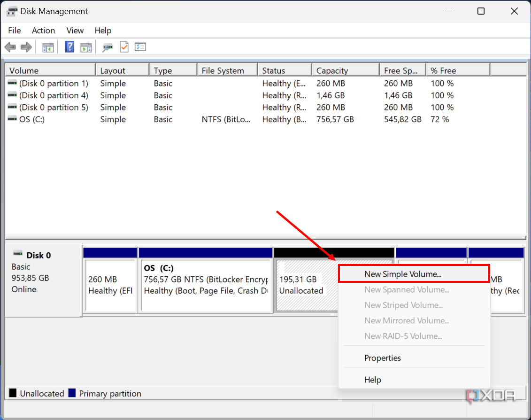This screenshot has width=531, height=420.
Task: Click Help at the context menu bottom
Action: 372,380
